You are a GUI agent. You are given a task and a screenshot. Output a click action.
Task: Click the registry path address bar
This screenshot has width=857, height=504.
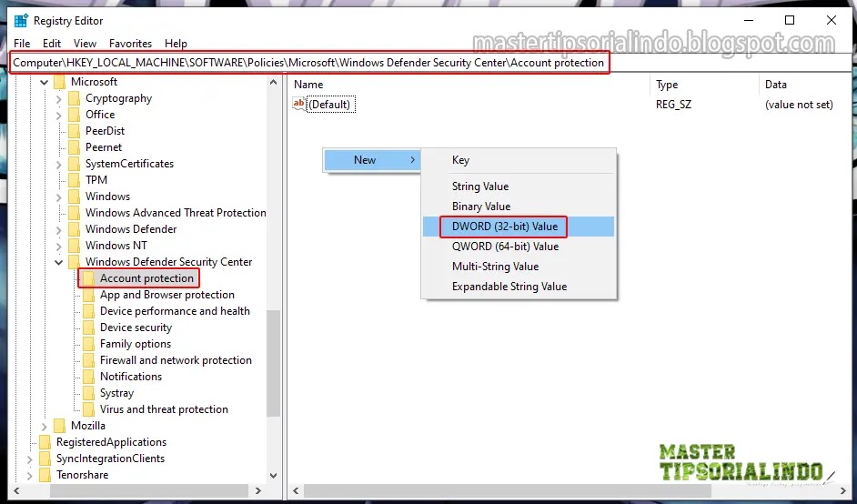pos(428,63)
